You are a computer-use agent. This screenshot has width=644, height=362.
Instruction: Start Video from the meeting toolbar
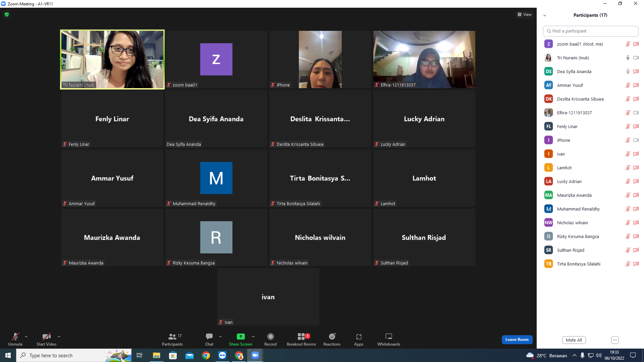tap(46, 339)
